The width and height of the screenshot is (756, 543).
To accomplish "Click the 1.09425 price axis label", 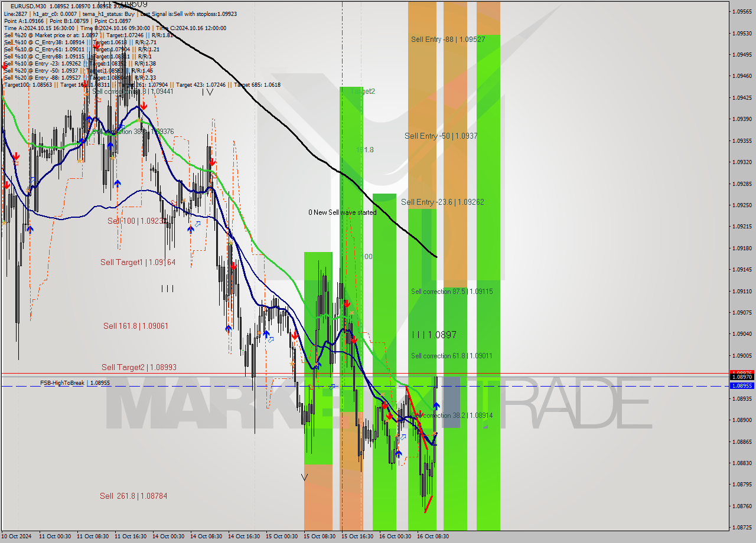I will (742, 97).
